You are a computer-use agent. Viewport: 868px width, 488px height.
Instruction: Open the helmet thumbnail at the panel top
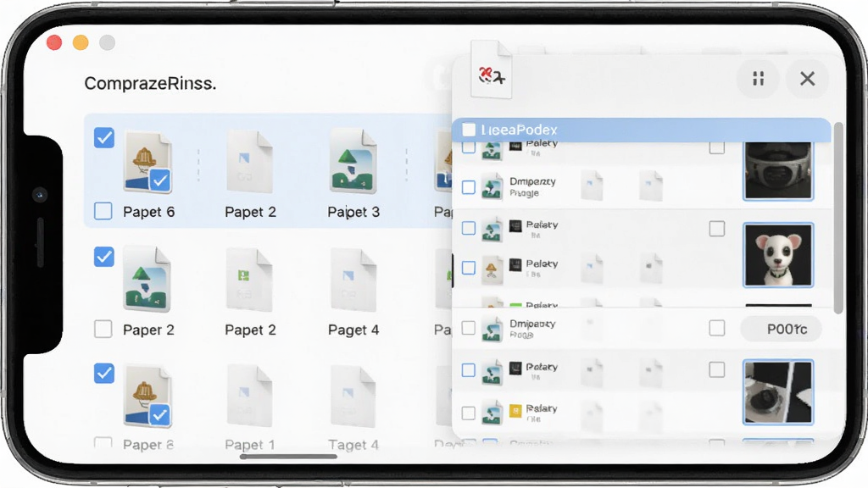(778, 169)
